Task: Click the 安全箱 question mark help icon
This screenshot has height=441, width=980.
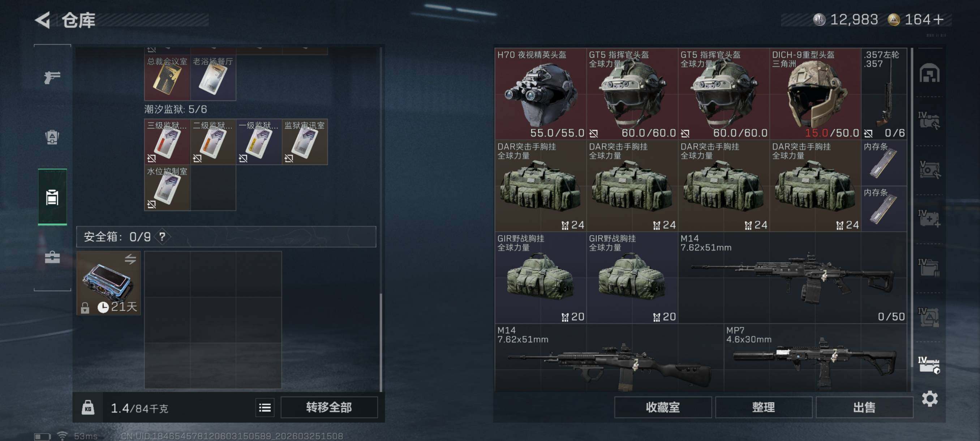Action: click(x=163, y=237)
